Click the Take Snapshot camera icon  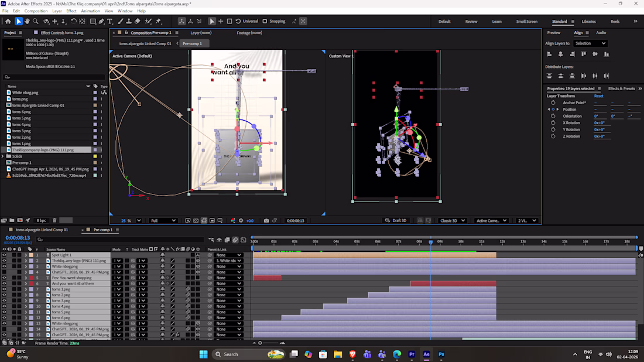click(x=266, y=221)
